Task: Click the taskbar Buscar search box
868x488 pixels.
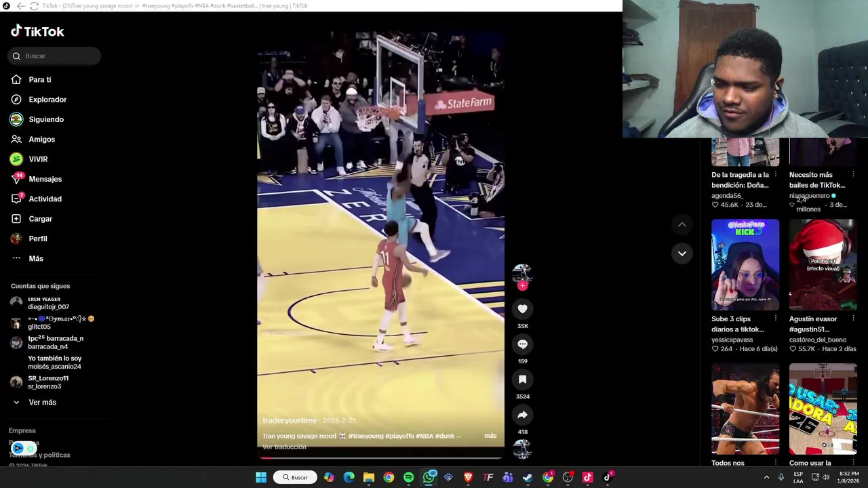Action: [x=295, y=477]
